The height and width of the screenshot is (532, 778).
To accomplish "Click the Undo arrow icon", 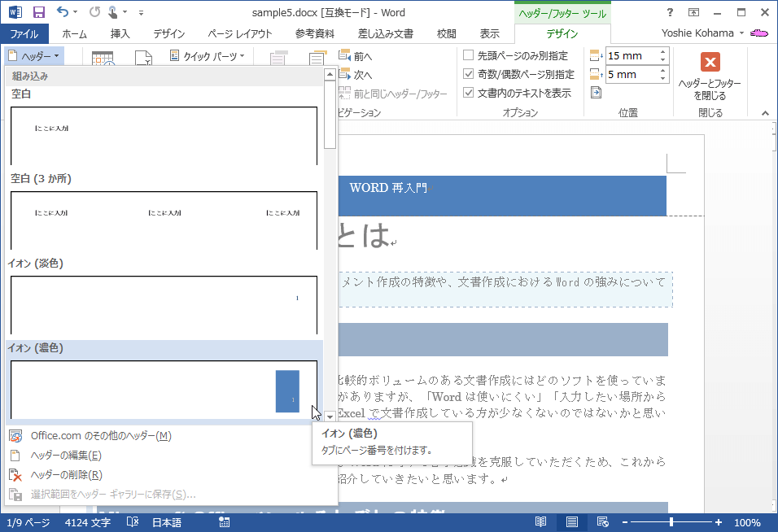I will pos(63,12).
